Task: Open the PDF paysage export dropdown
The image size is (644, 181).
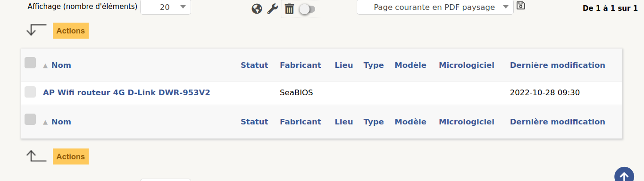Action: tap(435, 7)
